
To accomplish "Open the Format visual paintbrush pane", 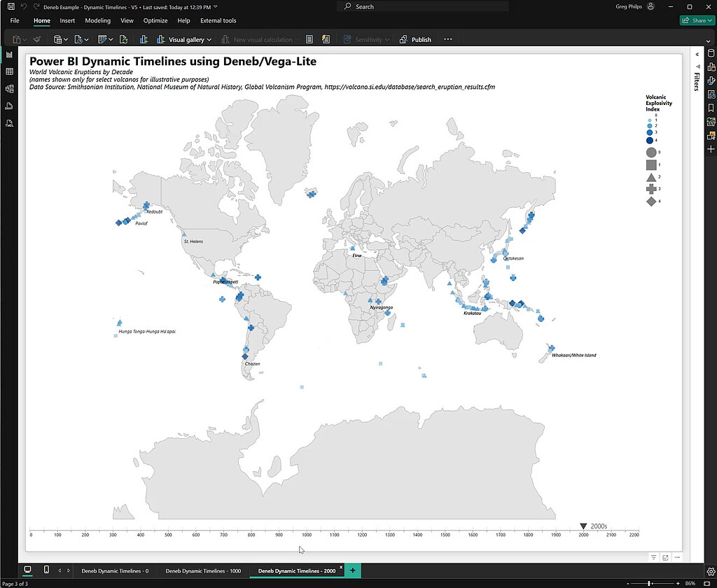I will 710,81.
